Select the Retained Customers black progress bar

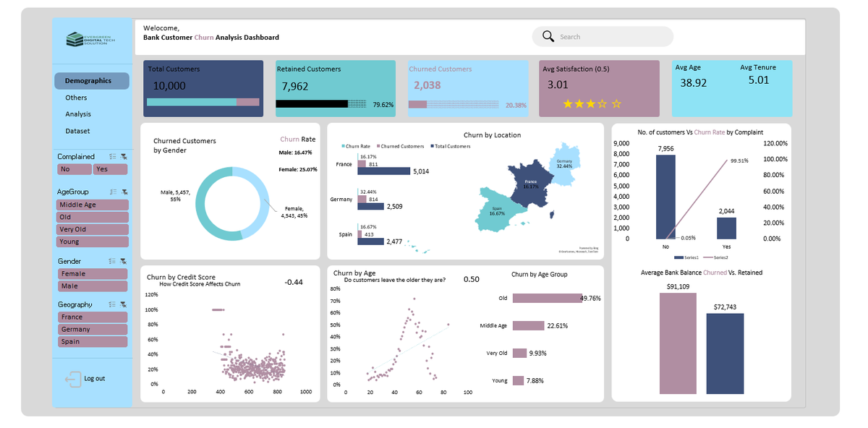(x=312, y=104)
